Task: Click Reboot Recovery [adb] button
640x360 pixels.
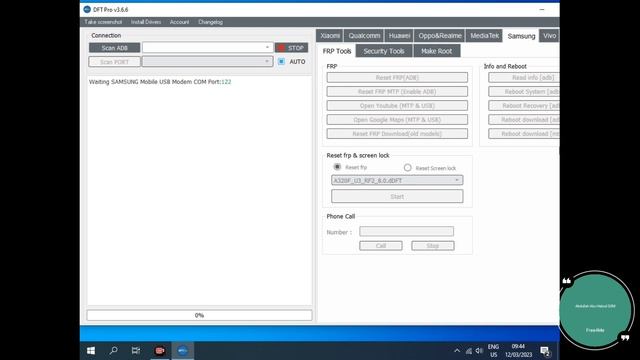Action: coord(524,106)
